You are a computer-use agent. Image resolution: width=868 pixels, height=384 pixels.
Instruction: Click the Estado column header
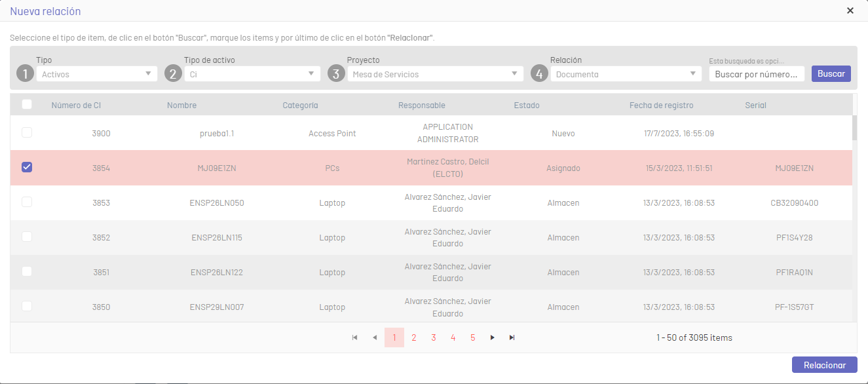527,105
